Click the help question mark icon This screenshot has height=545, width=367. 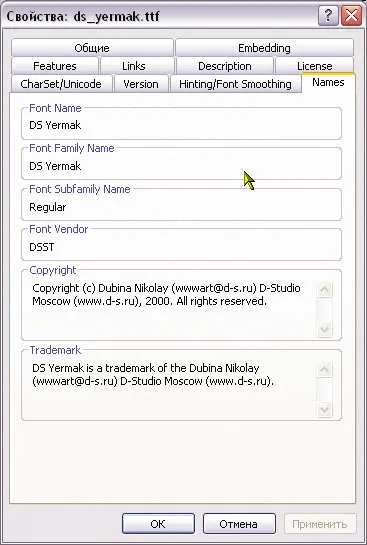[328, 16]
